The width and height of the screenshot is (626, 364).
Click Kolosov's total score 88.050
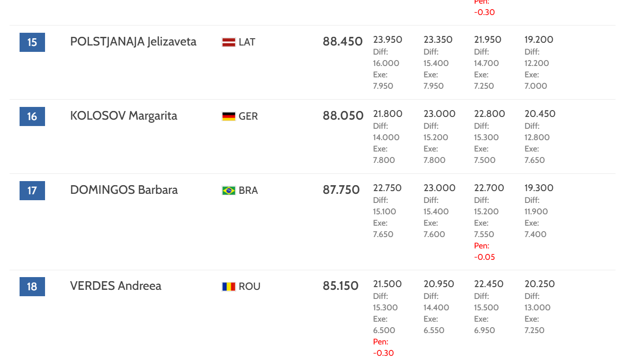343,116
